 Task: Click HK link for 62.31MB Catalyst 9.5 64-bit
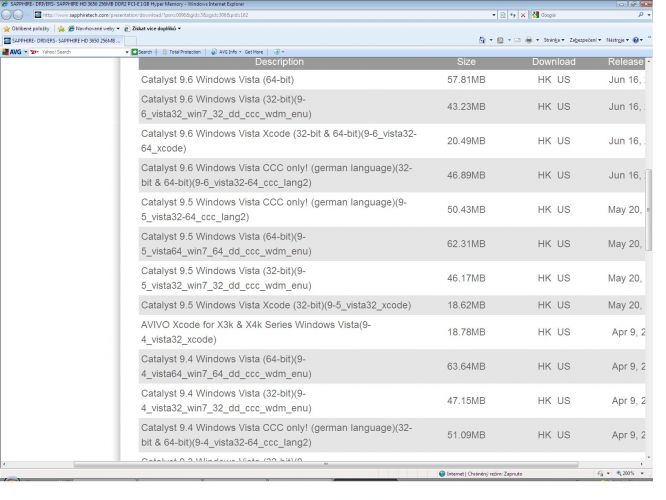pos(544,244)
